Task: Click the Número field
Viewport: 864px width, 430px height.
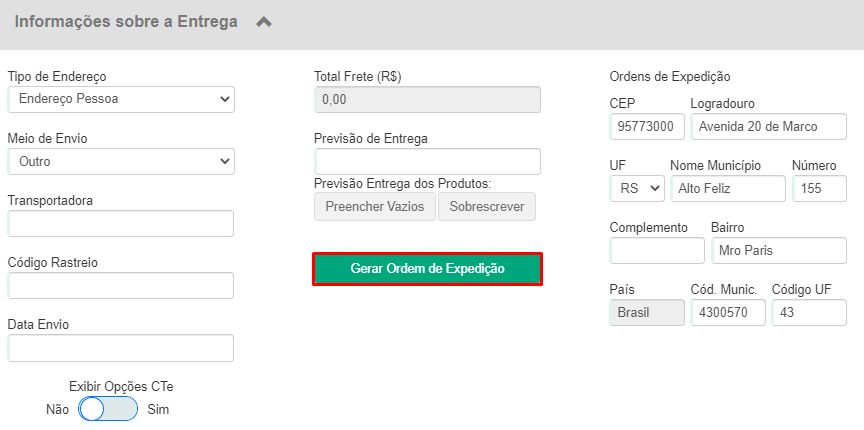Action: 819,189
